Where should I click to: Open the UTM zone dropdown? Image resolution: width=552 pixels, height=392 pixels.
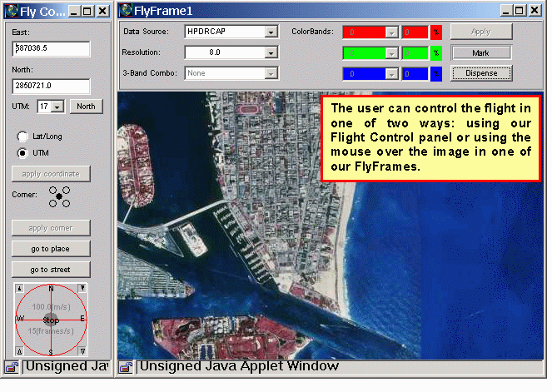pos(57,107)
